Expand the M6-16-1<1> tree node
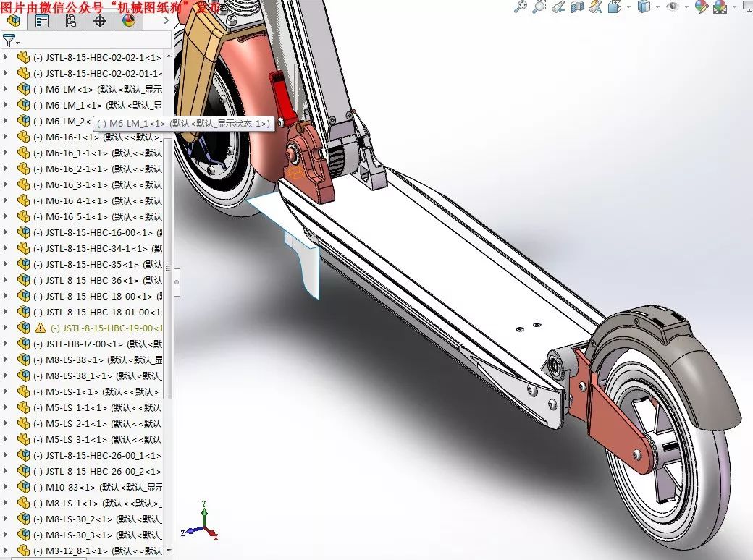753x560 pixels. tap(6, 137)
